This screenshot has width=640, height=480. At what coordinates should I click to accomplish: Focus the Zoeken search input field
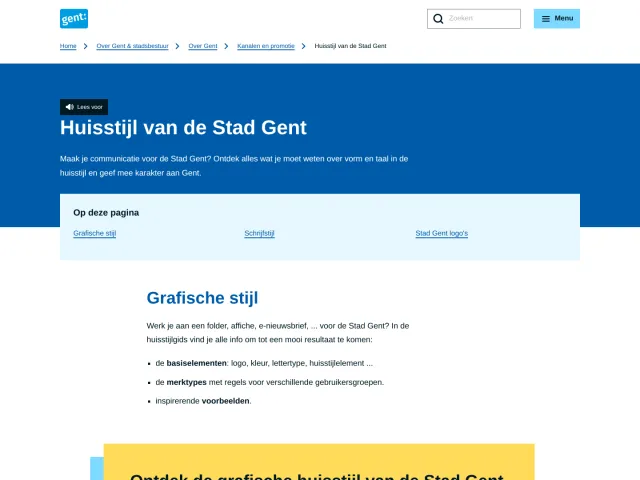[474, 19]
